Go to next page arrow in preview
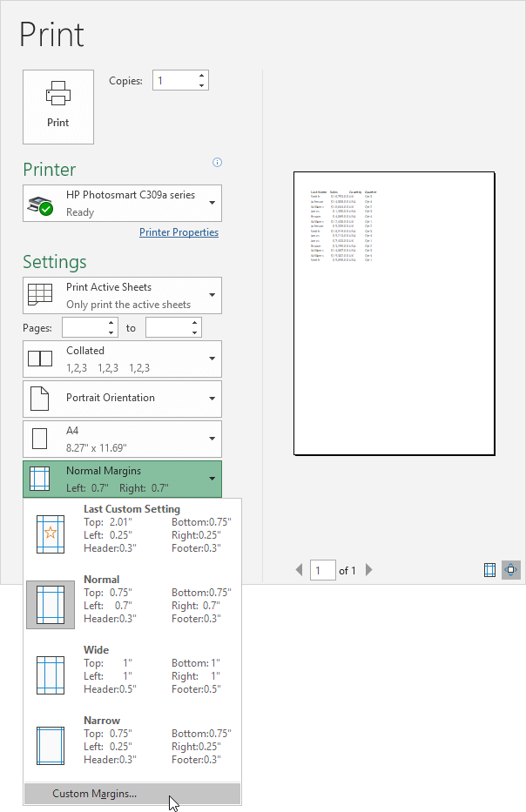Image resolution: width=526 pixels, height=812 pixels. click(369, 570)
